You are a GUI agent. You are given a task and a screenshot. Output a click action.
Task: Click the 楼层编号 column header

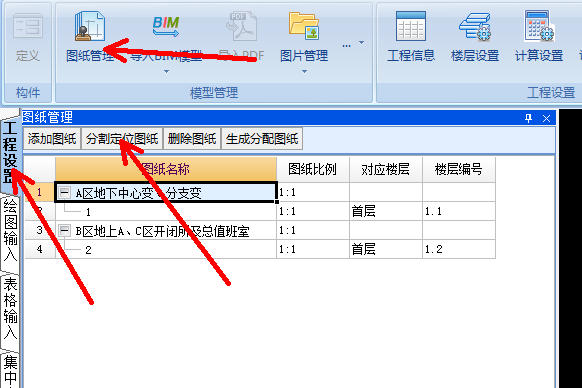459,169
